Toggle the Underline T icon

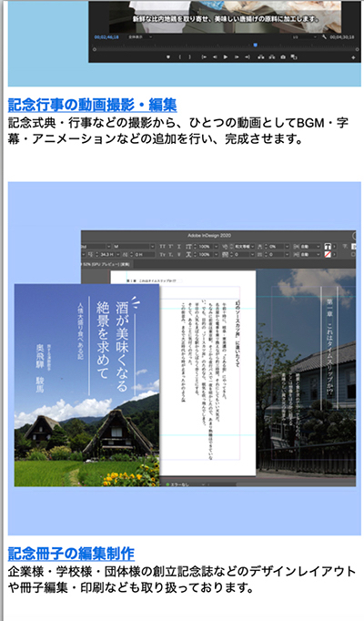click(179, 247)
